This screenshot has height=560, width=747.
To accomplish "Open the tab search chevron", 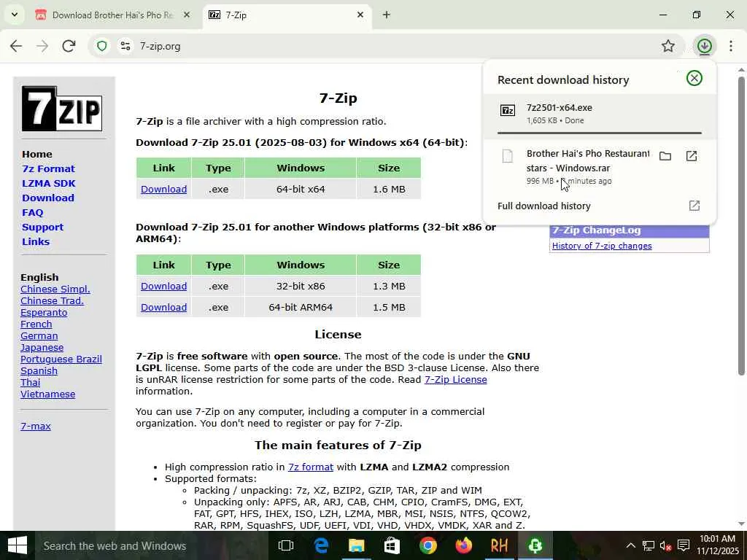I will pyautogui.click(x=15, y=15).
